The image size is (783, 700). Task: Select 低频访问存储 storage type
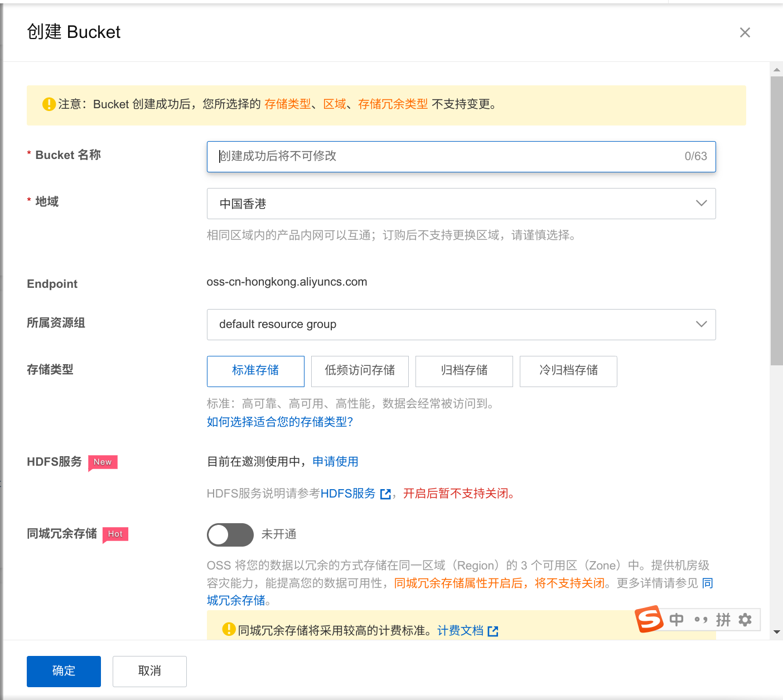(360, 371)
